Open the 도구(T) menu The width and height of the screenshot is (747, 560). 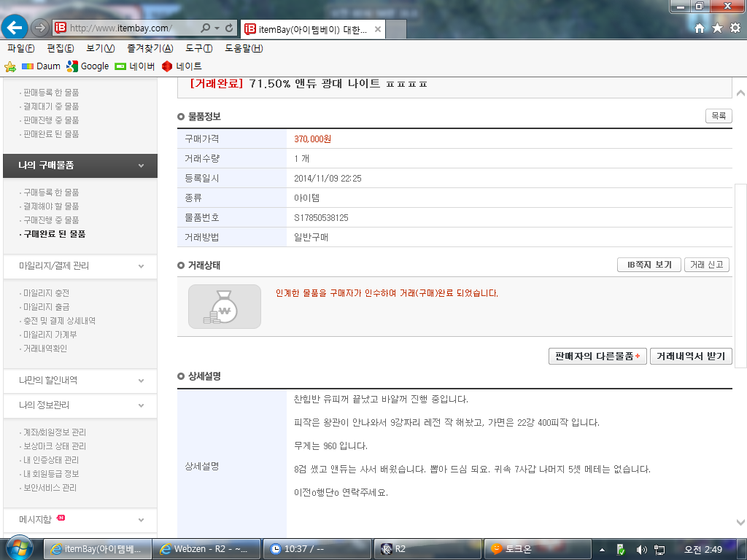click(198, 48)
